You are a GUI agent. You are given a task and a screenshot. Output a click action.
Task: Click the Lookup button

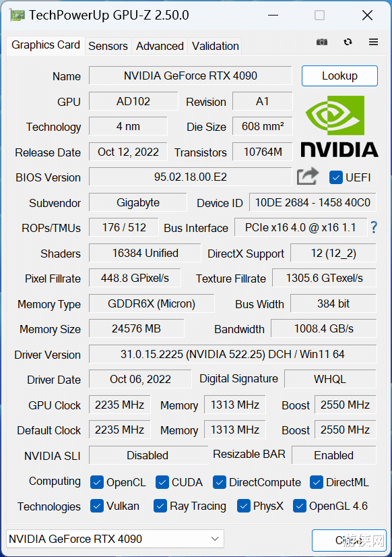pyautogui.click(x=339, y=76)
